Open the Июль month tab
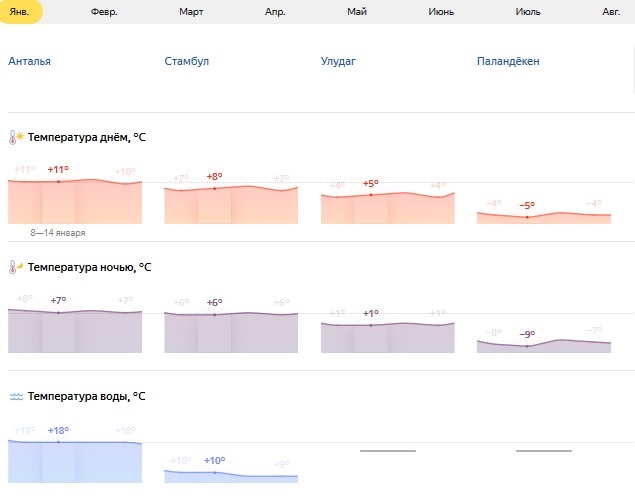Viewport: 635px width, 498px height. tap(528, 12)
